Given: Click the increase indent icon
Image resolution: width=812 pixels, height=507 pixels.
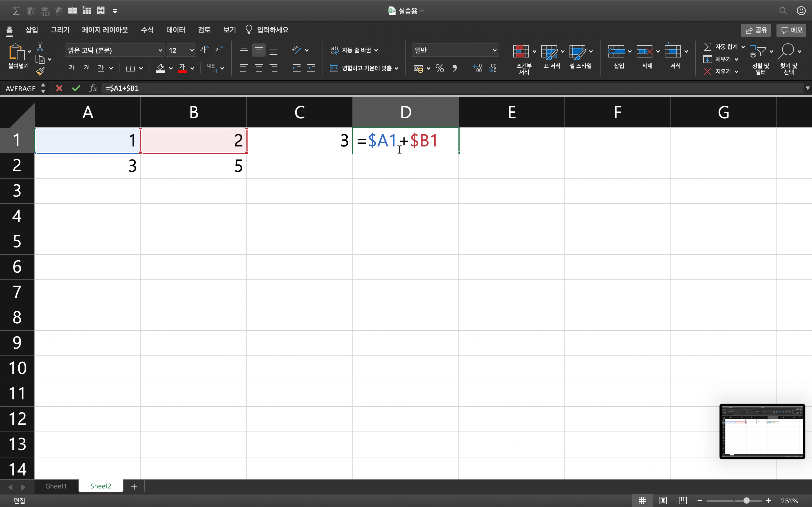Looking at the screenshot, I should pos(311,68).
